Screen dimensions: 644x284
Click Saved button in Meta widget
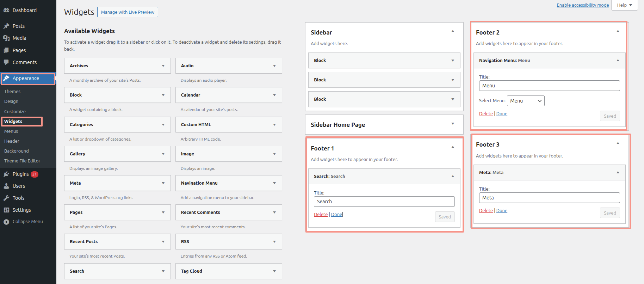coord(610,213)
